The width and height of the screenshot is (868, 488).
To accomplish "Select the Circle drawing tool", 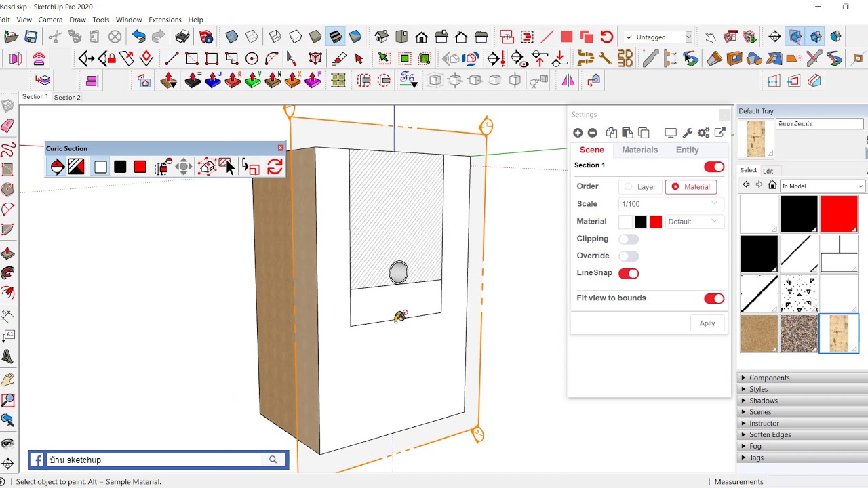I will tap(252, 59).
